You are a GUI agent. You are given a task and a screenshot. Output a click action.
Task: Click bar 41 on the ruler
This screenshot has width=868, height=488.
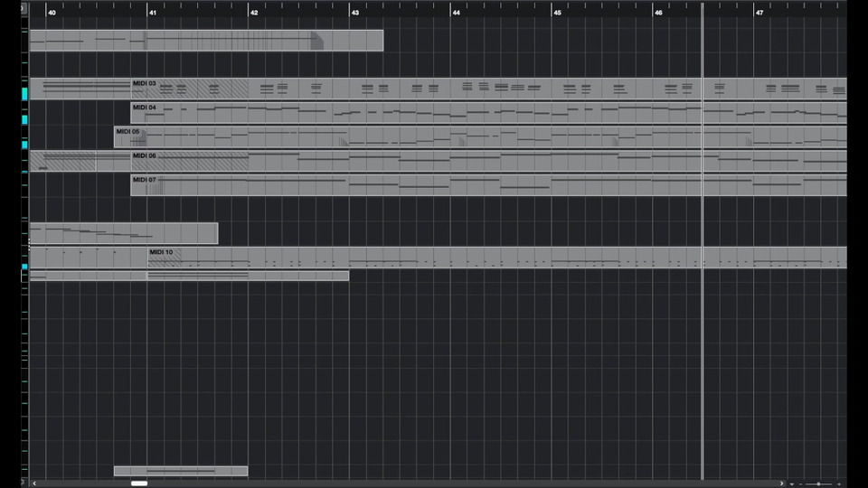coord(153,12)
